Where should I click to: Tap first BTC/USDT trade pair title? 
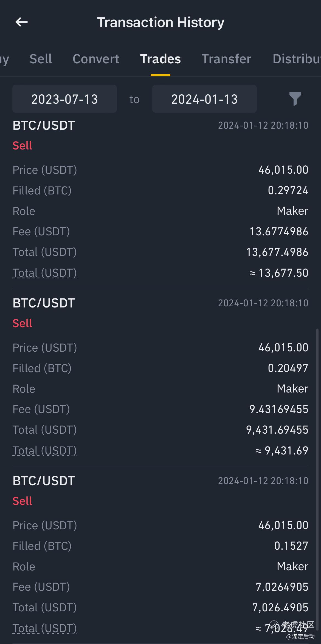44,126
